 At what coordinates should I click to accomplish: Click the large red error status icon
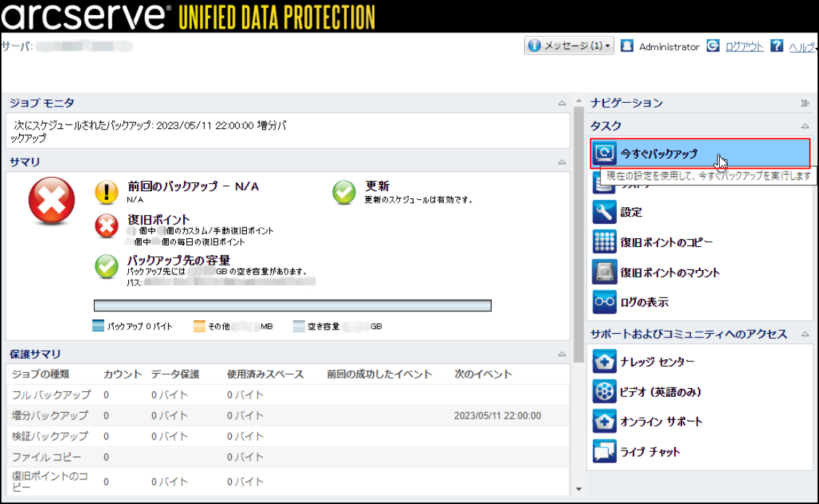point(51,201)
